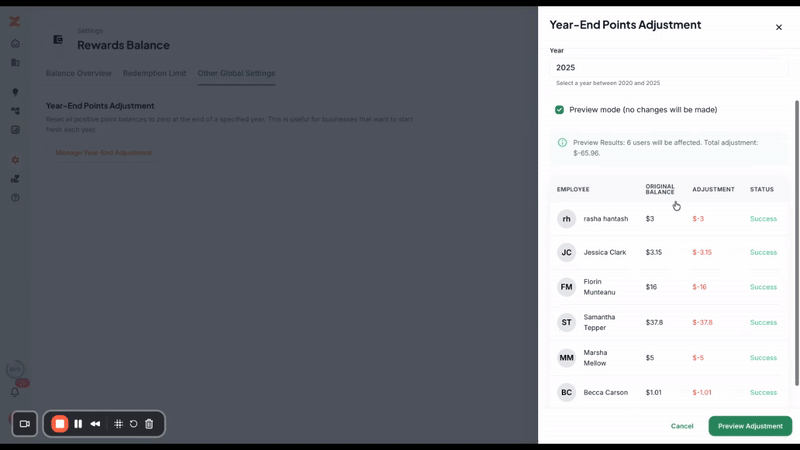Click the ST avatar for Samantha Tepper
This screenshot has height=450, width=800.
point(566,322)
